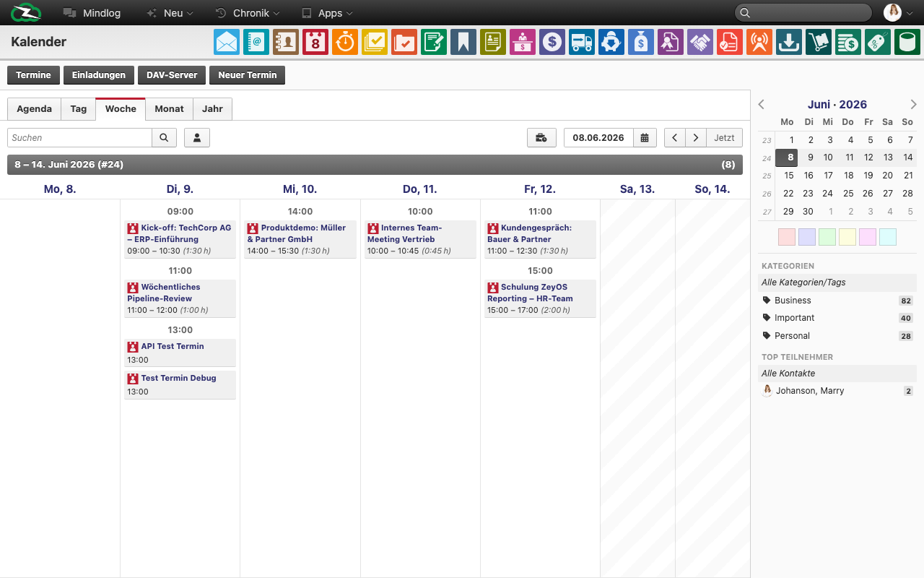Select the light yellow color swatch
This screenshot has height=578, width=924.
847,237
